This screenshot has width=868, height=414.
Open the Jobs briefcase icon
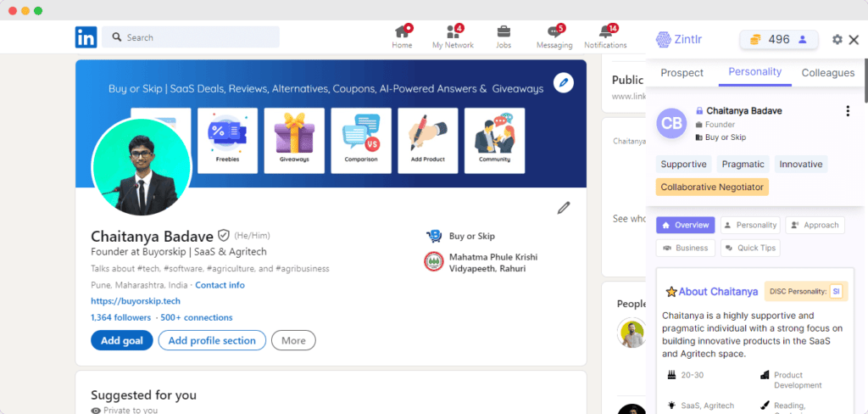tap(504, 32)
